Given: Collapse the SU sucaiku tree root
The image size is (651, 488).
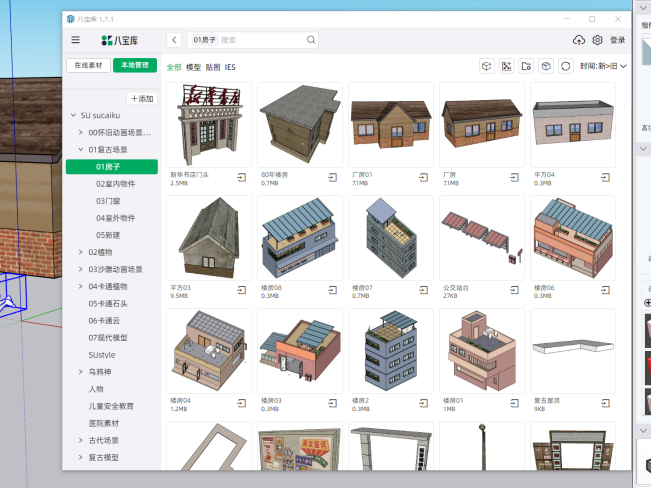Looking at the screenshot, I should pyautogui.click(x=73, y=115).
